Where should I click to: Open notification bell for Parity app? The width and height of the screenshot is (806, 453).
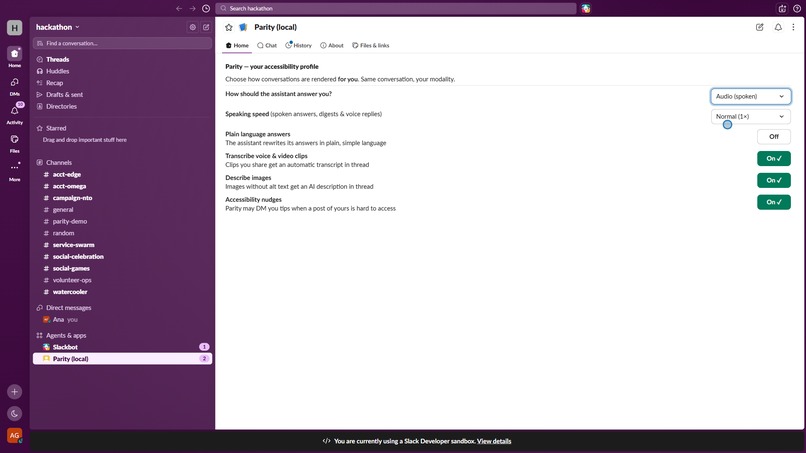tap(778, 27)
